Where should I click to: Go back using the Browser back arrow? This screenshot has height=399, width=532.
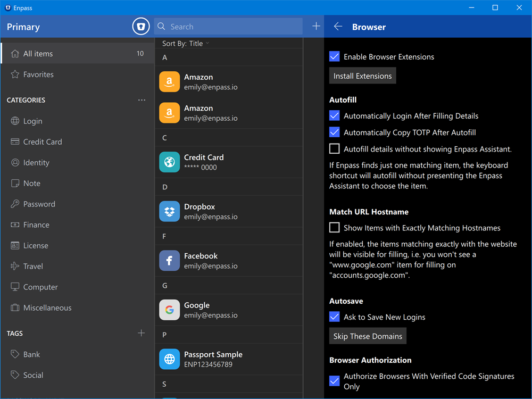click(x=338, y=27)
